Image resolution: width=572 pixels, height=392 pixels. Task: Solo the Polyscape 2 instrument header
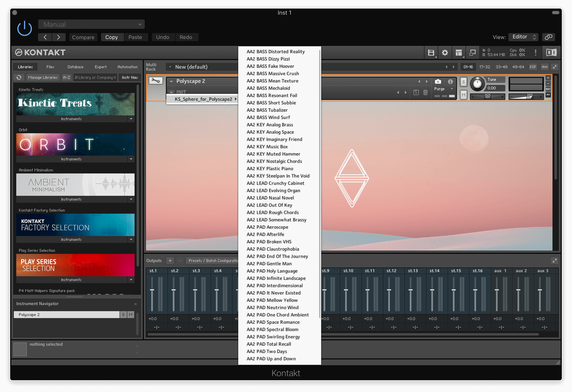point(463,82)
